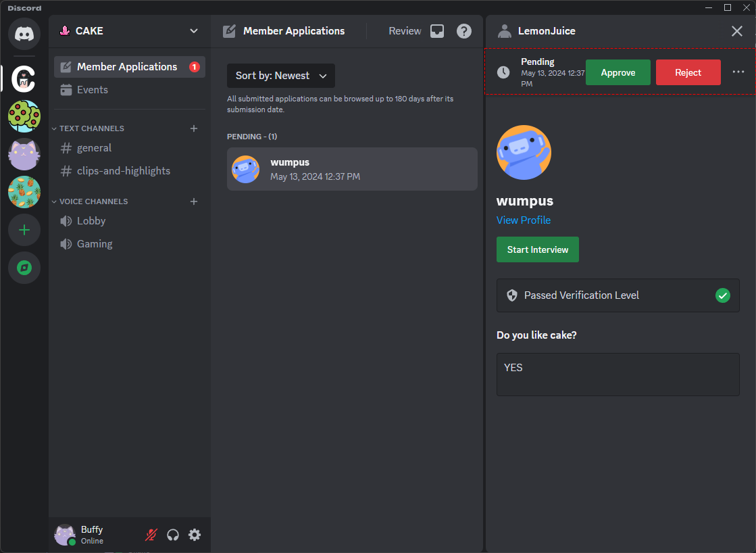
Task: Open the more options ellipsis for the application
Action: (x=738, y=72)
